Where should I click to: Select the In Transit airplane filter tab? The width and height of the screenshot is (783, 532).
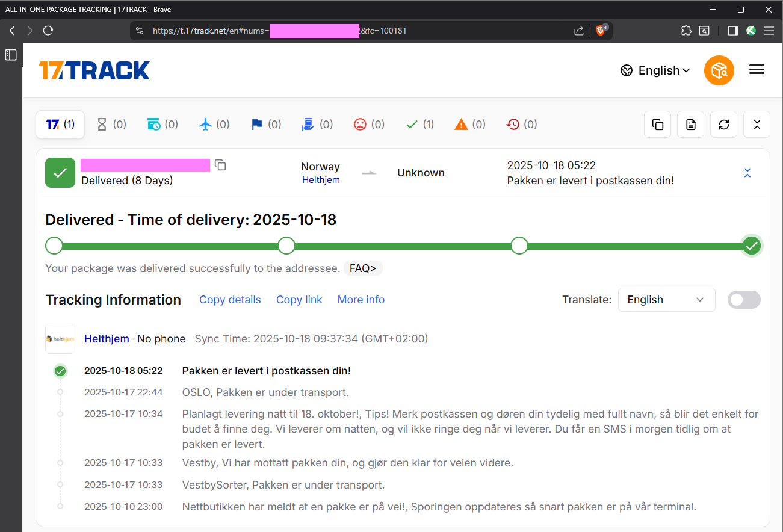[x=214, y=125]
